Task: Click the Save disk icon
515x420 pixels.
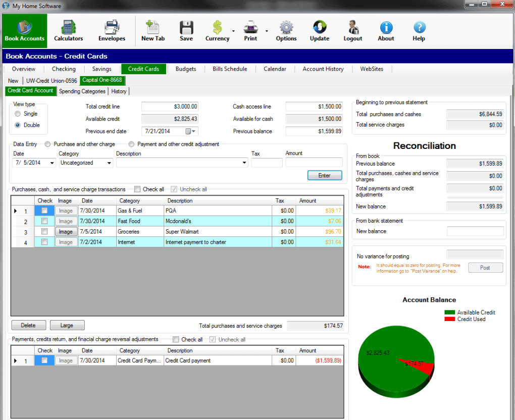Action: pyautogui.click(x=186, y=30)
